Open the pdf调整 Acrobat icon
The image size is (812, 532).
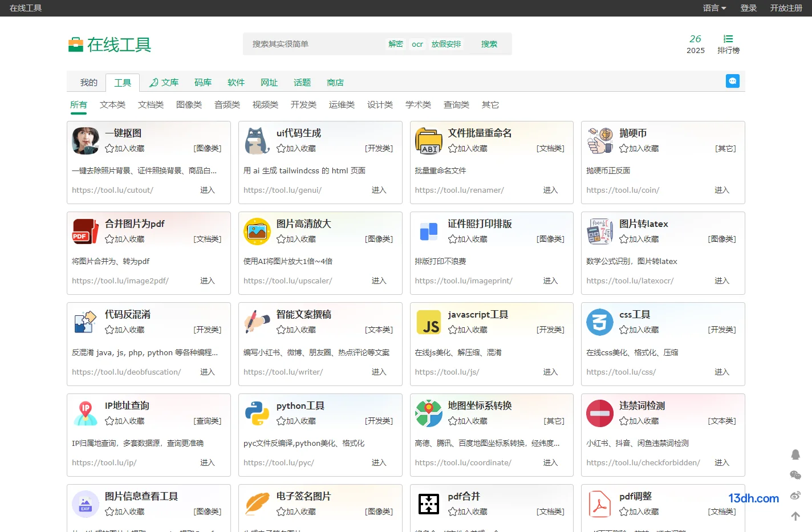(x=600, y=504)
